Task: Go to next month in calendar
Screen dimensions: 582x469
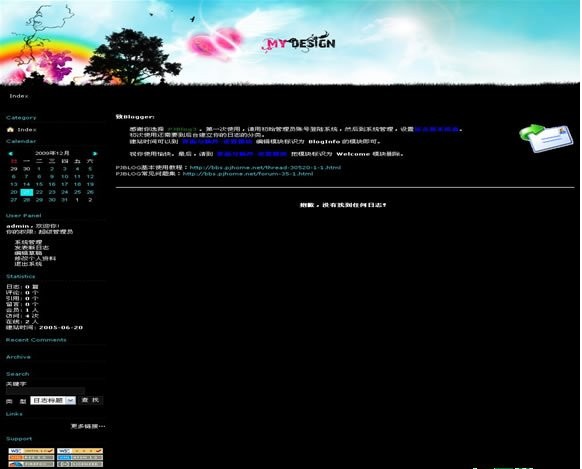Action: (95, 153)
